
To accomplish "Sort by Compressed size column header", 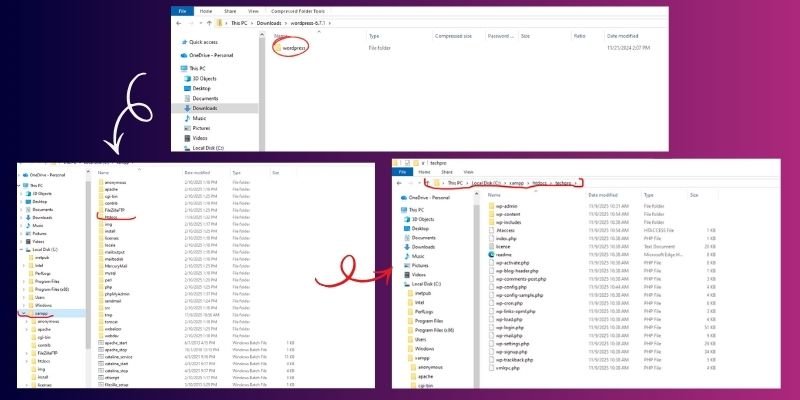I will [453, 36].
